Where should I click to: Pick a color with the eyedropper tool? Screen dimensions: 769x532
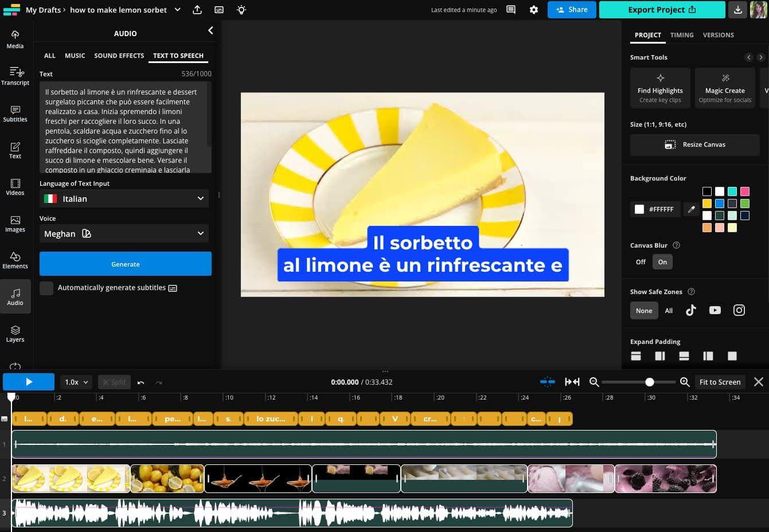(x=691, y=209)
